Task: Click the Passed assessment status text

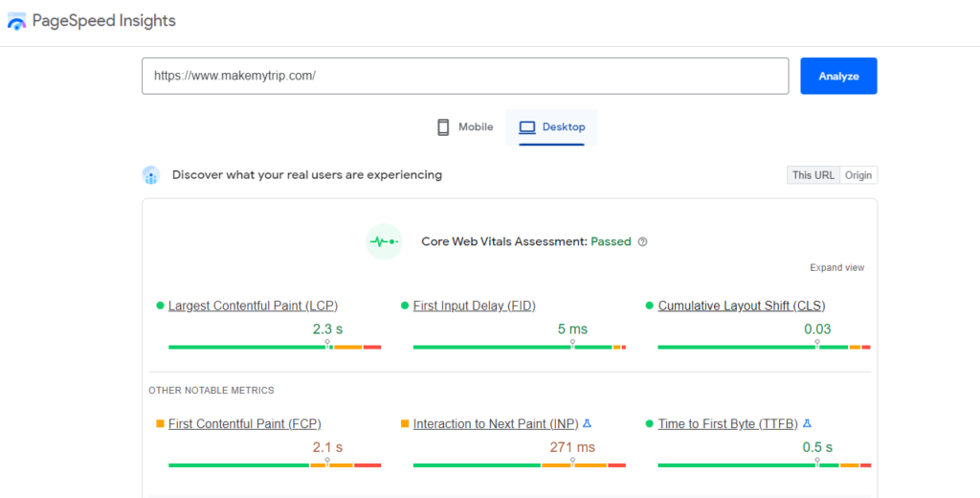Action: [x=611, y=241]
